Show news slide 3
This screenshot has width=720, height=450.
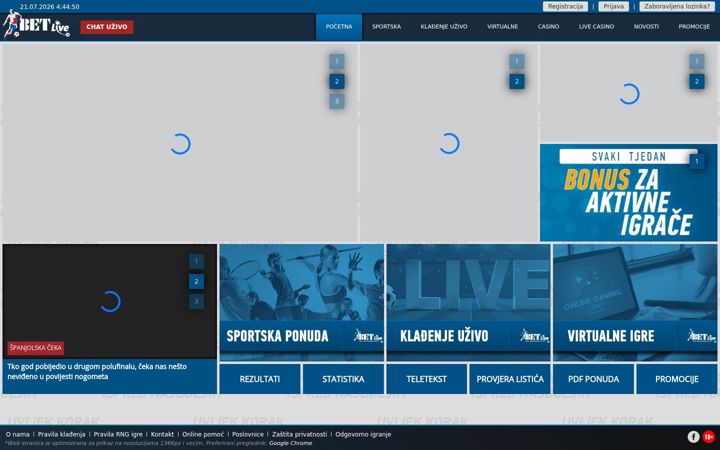click(196, 301)
